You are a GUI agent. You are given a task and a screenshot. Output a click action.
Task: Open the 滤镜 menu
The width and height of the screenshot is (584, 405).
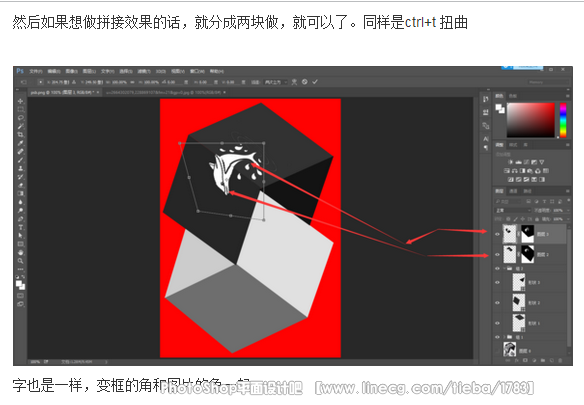pos(143,71)
